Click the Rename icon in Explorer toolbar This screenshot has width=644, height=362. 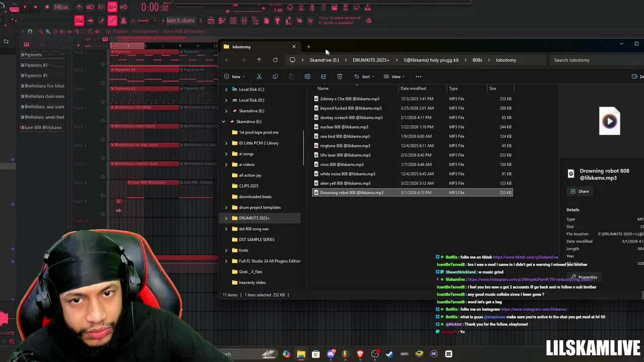point(307,76)
